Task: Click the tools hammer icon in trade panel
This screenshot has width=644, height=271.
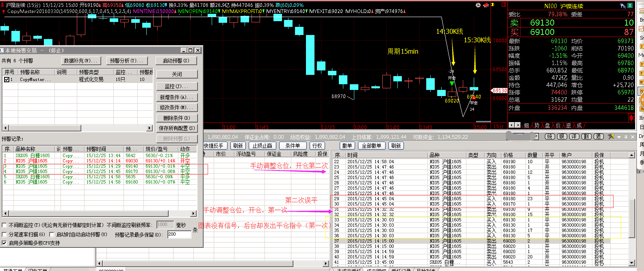Action: click(x=611, y=137)
